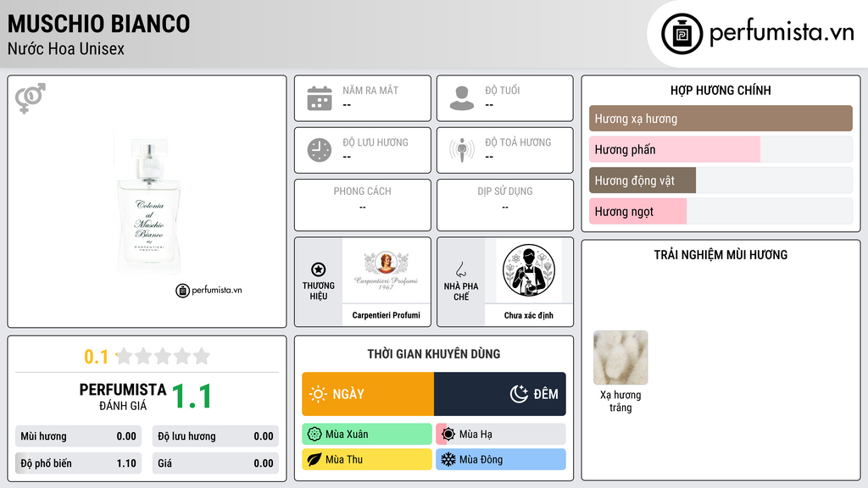The image size is (868, 488).
Task: Select the Ngày daytime block
Action: pos(368,394)
